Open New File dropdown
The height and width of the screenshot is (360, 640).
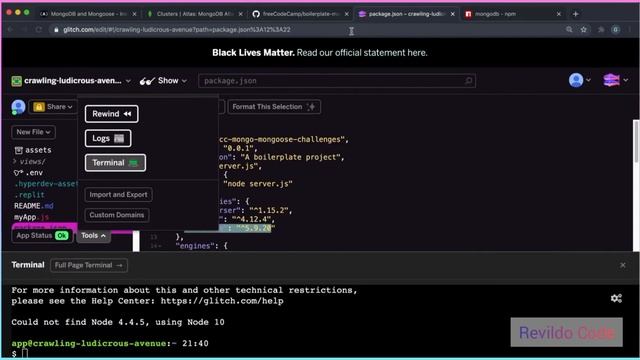coord(33,132)
